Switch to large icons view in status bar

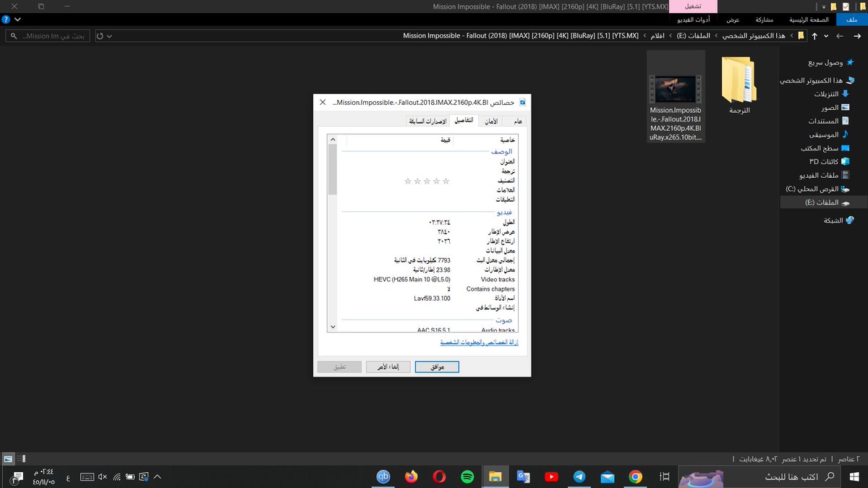[x=7, y=459]
